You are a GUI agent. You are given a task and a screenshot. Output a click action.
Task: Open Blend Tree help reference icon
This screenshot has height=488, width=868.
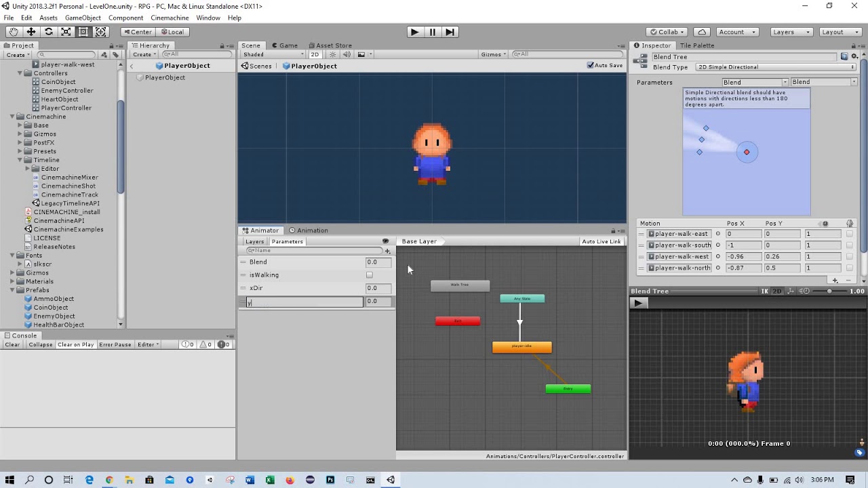click(x=844, y=56)
